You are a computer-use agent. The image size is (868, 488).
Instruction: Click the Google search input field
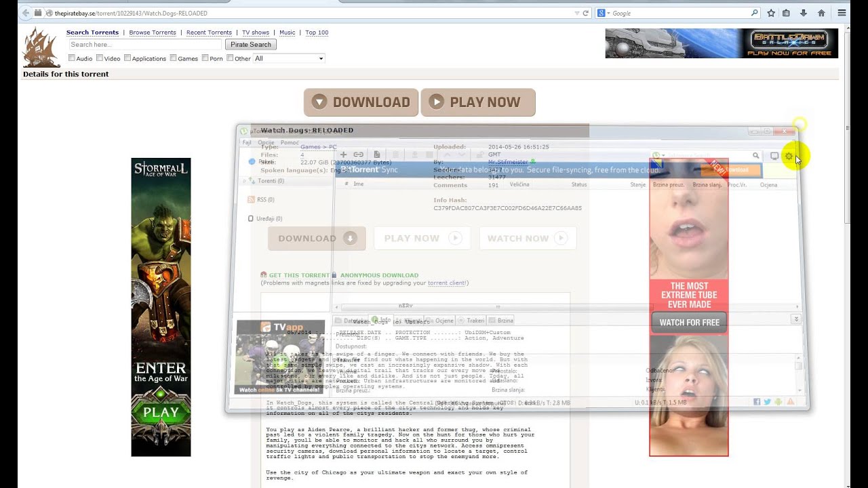(680, 13)
